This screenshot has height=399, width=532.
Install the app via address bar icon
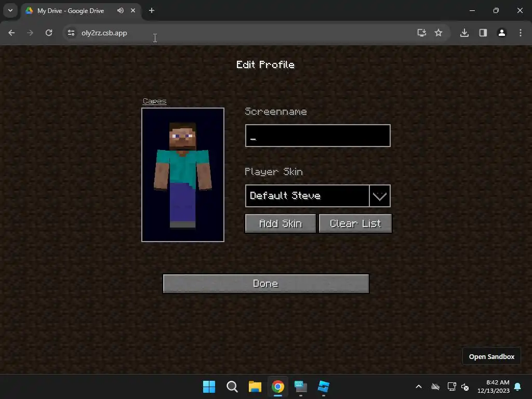[421, 33]
